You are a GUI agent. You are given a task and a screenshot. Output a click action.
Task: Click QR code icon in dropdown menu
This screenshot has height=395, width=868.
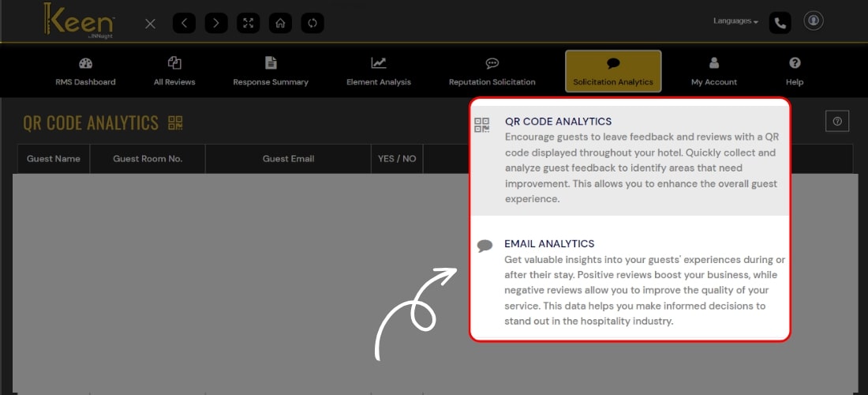tap(481, 125)
